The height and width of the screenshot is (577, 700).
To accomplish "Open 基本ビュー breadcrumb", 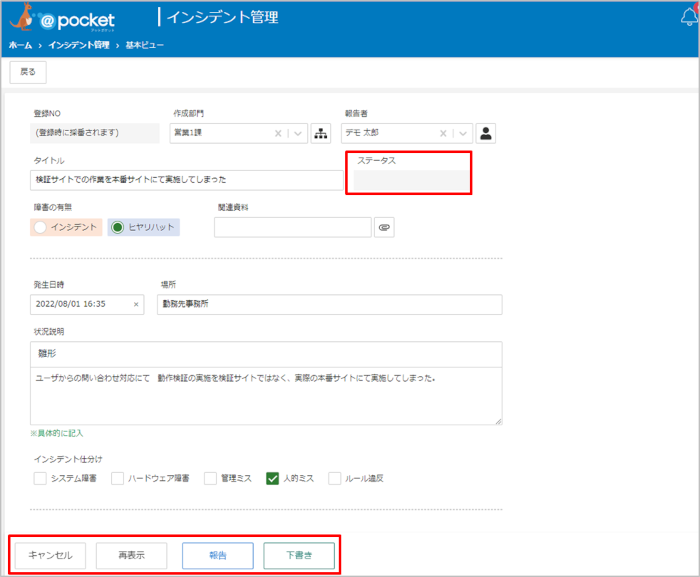I will pyautogui.click(x=144, y=45).
